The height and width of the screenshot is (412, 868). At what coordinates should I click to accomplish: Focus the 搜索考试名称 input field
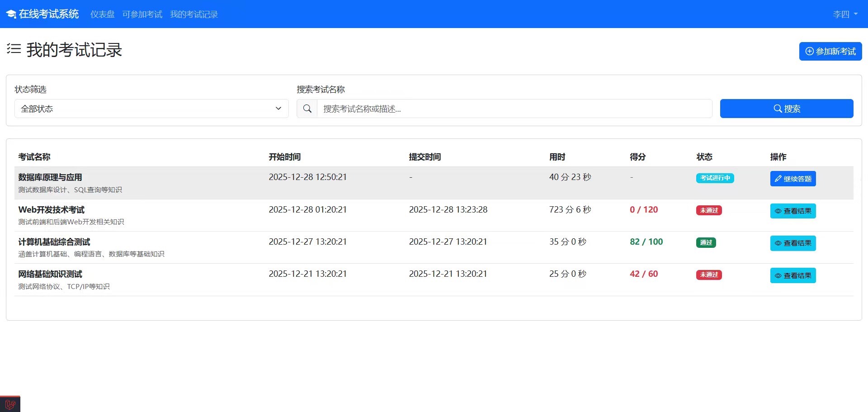tap(514, 109)
